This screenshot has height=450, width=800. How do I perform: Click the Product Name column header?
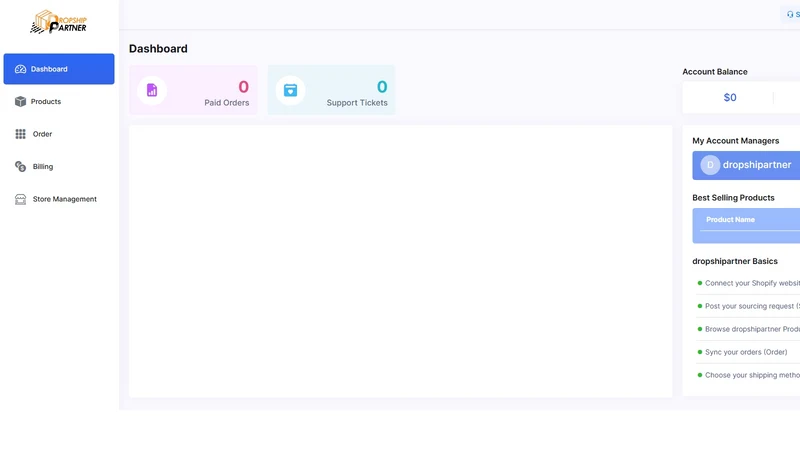pyautogui.click(x=730, y=219)
